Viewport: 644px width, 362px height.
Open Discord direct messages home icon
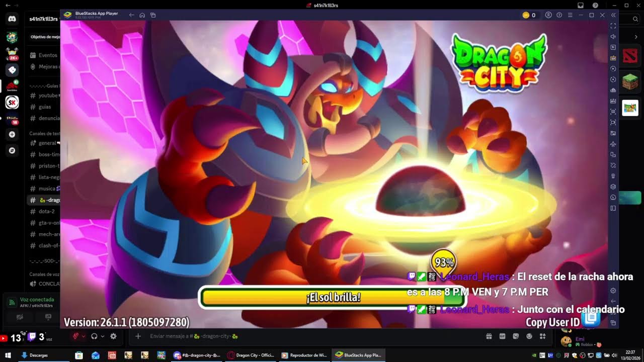(12, 19)
